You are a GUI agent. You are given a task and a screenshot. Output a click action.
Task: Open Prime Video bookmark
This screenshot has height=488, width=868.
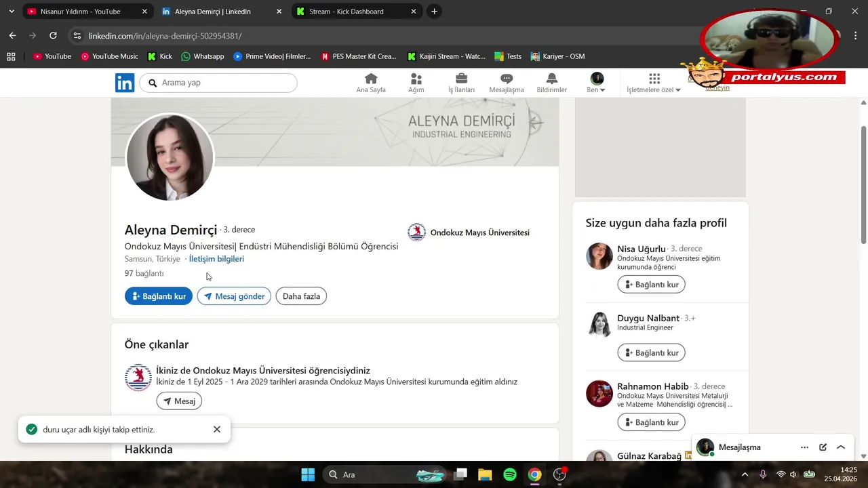coord(272,56)
